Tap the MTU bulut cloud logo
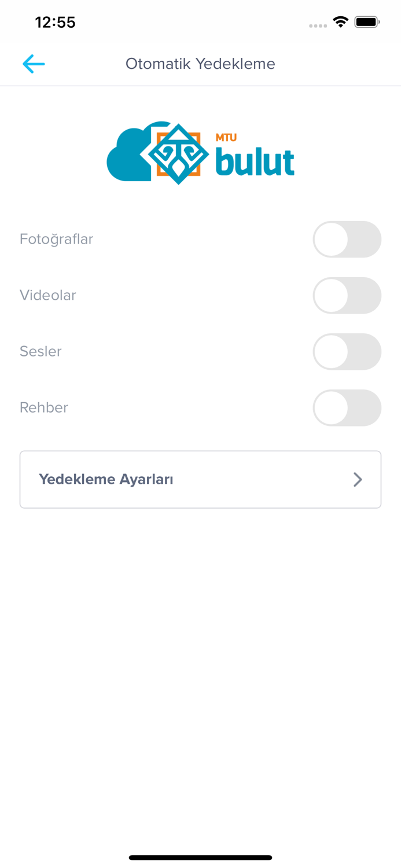 [x=133, y=152]
